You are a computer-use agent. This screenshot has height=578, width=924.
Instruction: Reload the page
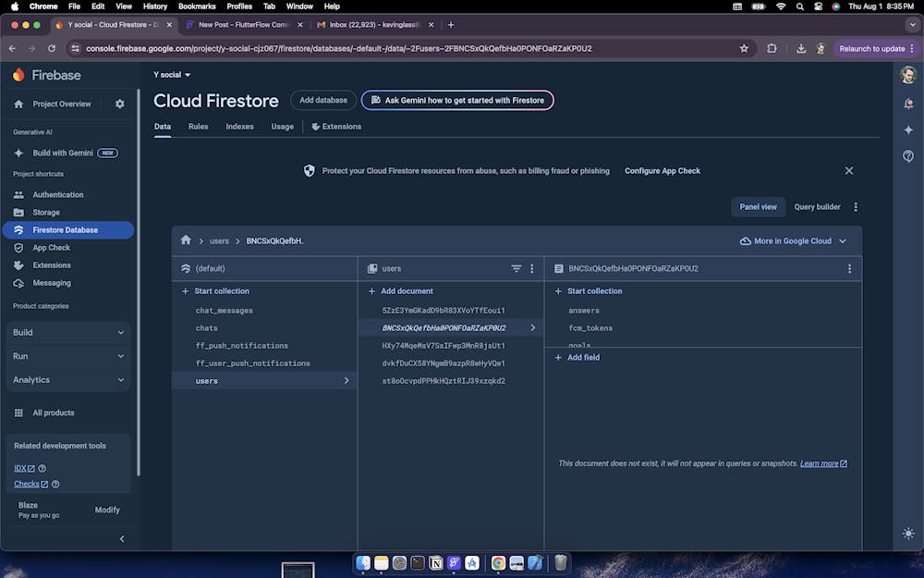[x=52, y=48]
